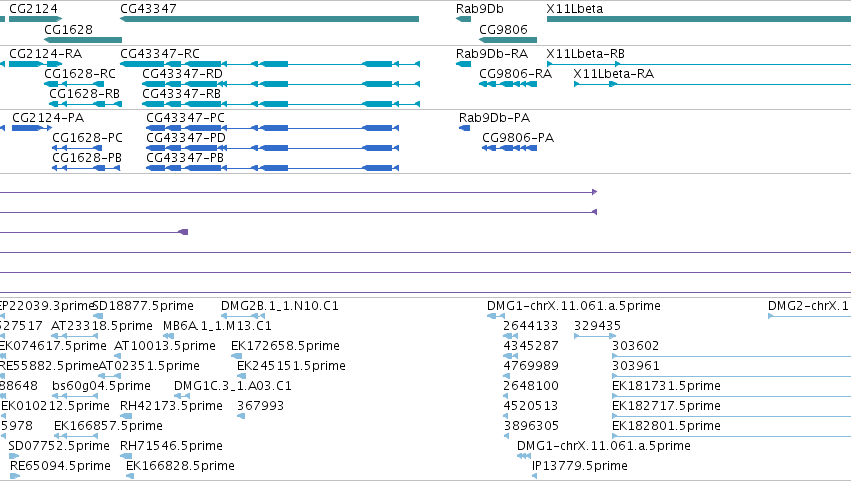
Task: Click EST label RE65094.5prime
Action: tap(60, 466)
